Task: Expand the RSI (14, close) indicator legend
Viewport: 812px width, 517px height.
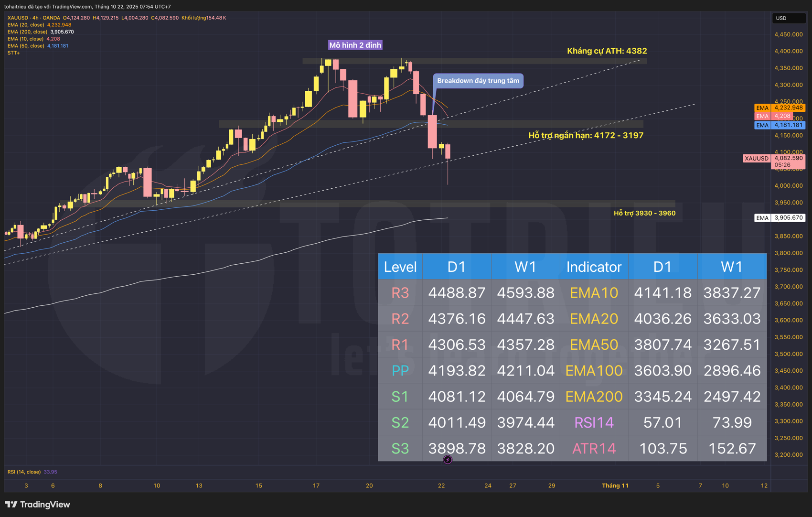Action: (x=24, y=472)
